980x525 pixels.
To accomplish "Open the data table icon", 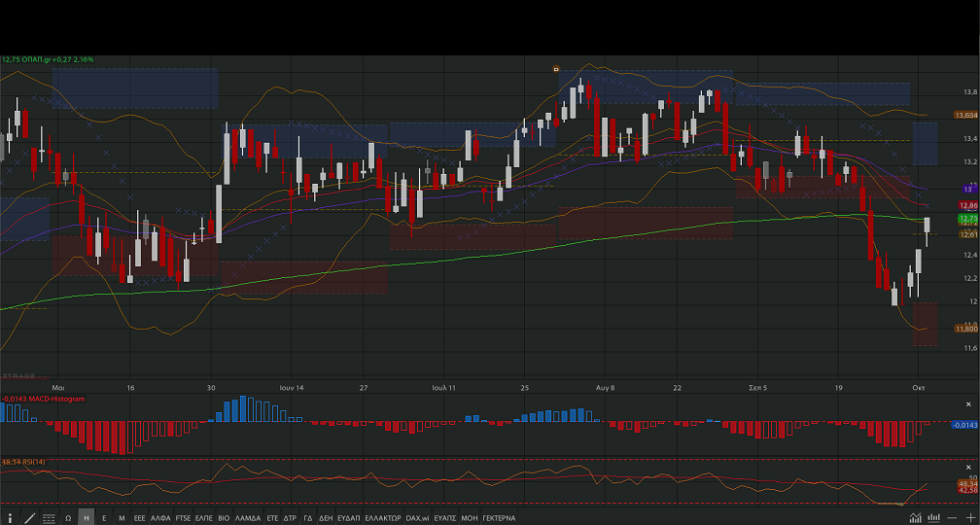I will point(49,518).
